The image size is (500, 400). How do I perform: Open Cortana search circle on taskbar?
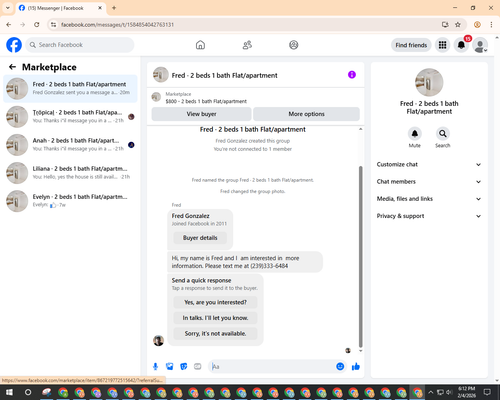28,392
